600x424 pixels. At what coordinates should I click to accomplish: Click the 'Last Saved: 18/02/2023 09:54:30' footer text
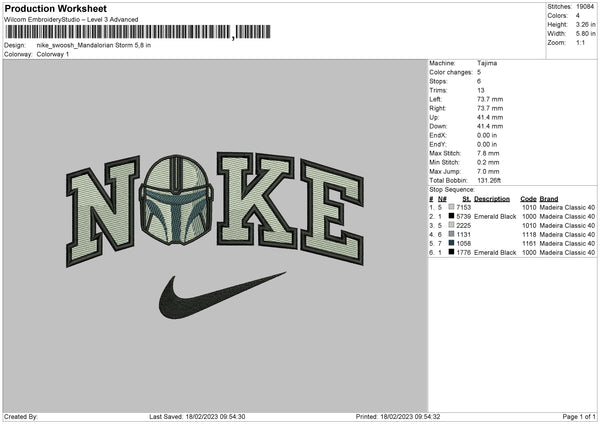click(x=197, y=417)
